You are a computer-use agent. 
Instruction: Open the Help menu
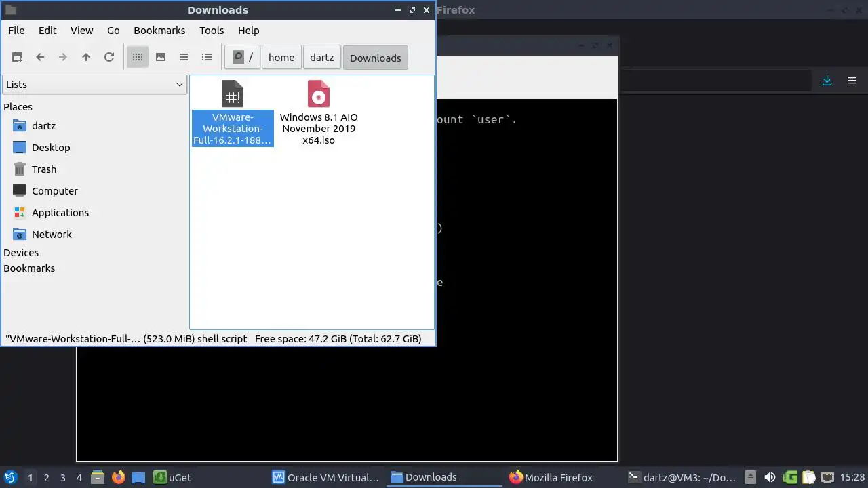249,30
